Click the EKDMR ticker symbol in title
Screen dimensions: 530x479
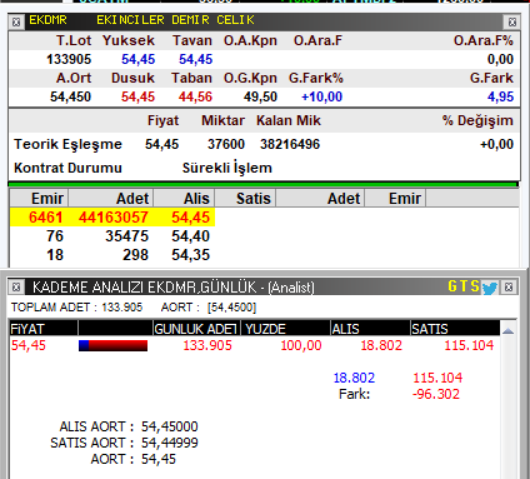click(x=48, y=20)
